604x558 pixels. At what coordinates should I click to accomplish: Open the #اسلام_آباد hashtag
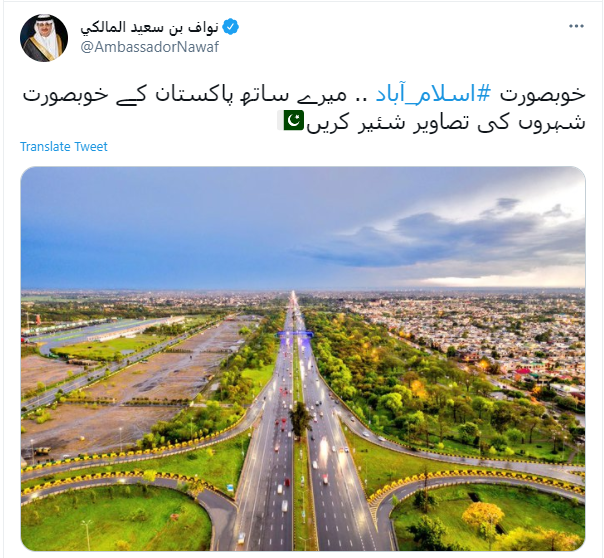(434, 95)
